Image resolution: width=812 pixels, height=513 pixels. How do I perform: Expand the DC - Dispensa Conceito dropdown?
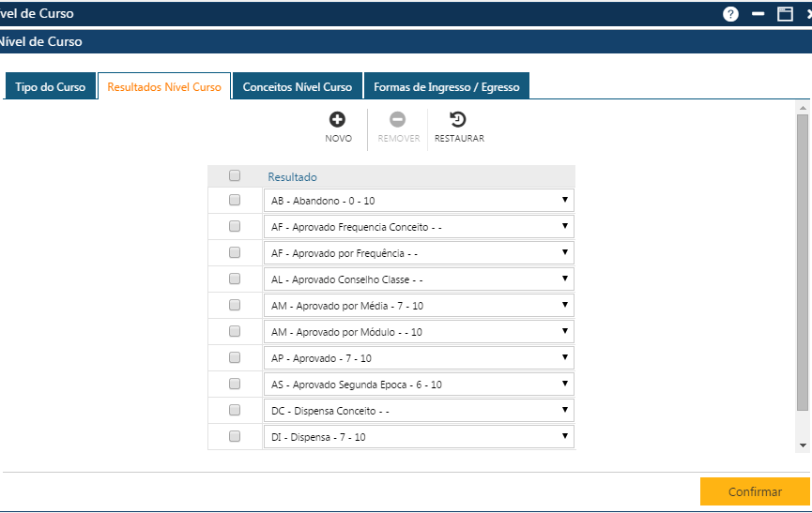tap(419, 411)
